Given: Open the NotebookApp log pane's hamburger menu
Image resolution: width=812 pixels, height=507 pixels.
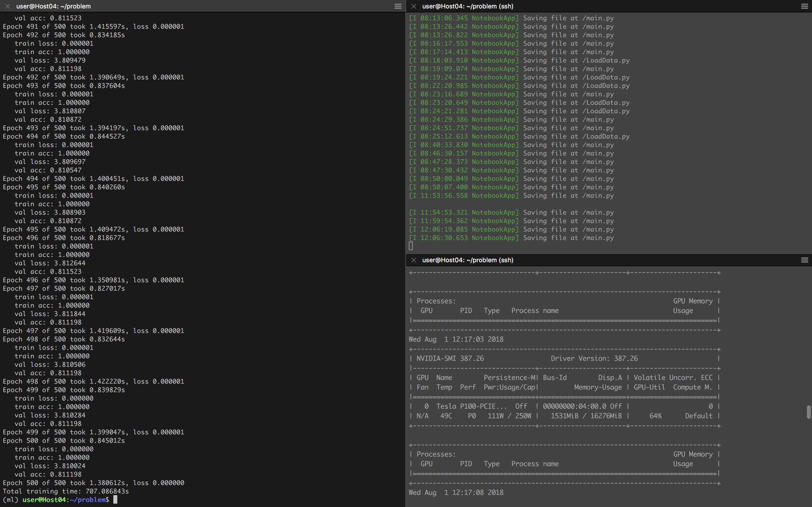Looking at the screenshot, I should coord(804,6).
